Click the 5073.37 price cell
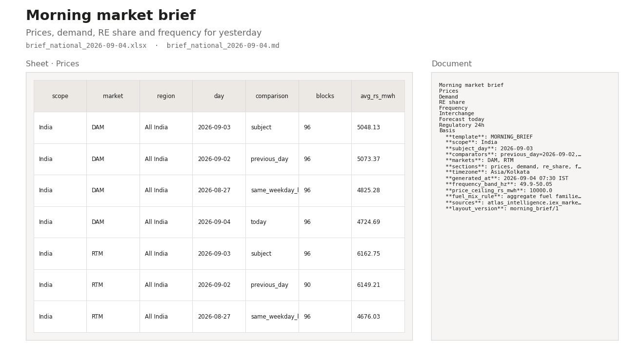 point(378,159)
